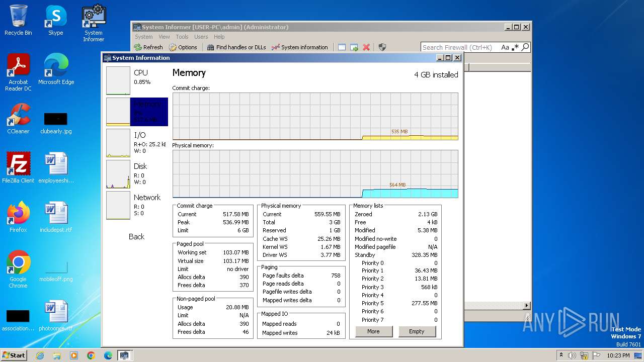The height and width of the screenshot is (362, 644).
Task: Open Skype desktop icon
Action: click(x=56, y=20)
